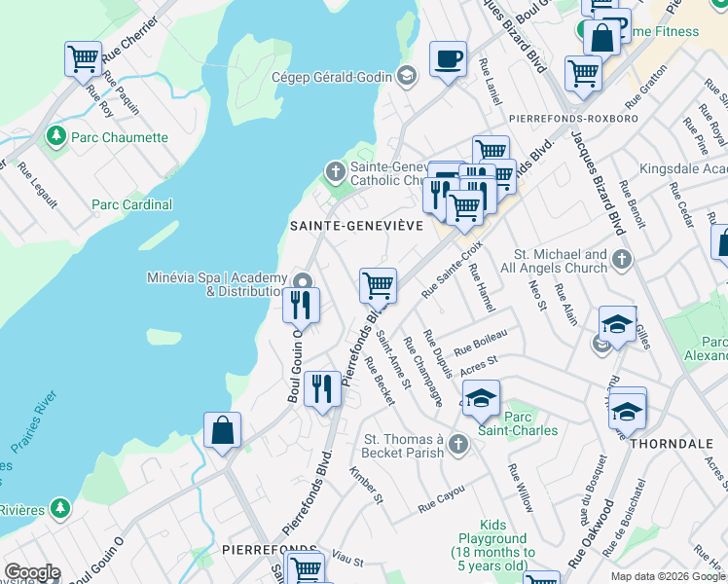Select the Kids Playground label

click(x=492, y=545)
